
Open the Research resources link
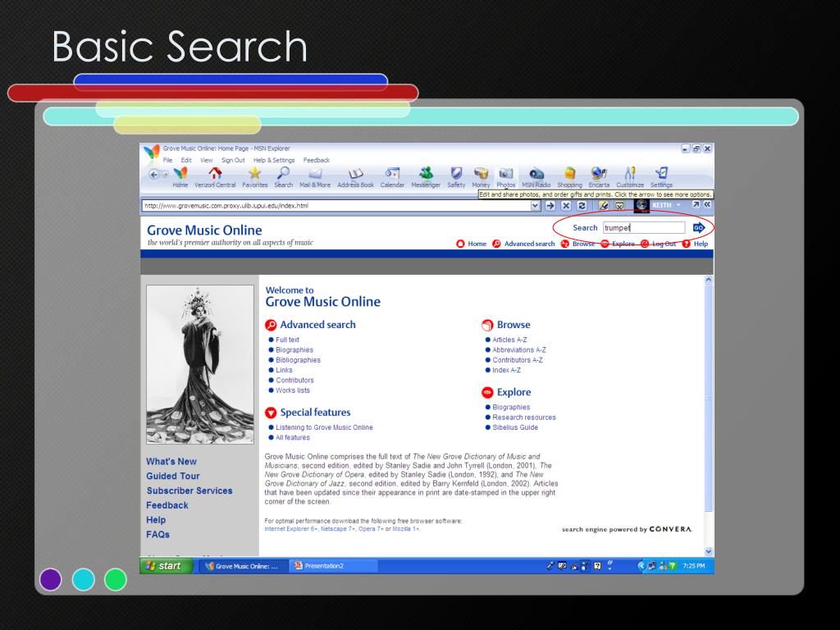click(x=524, y=418)
